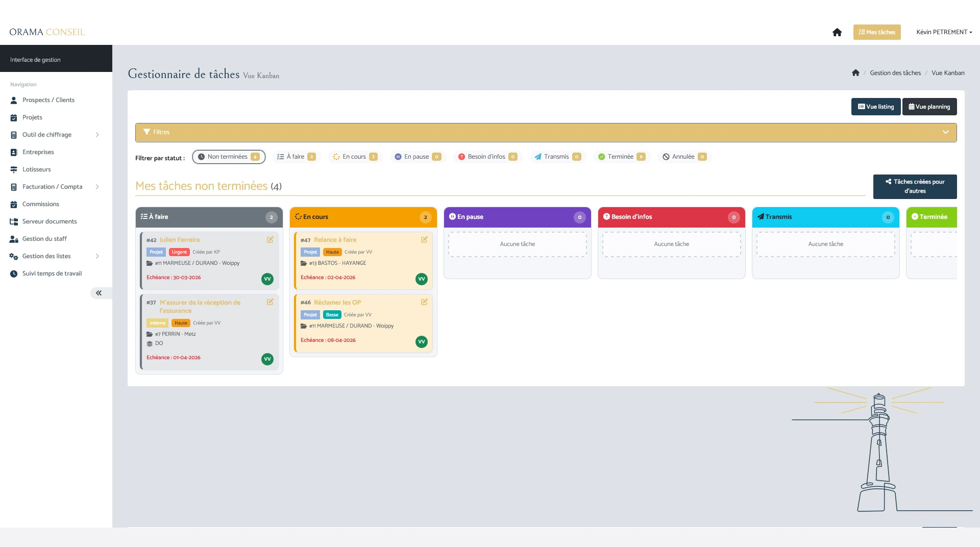Click VV avatar on task #42 card

(x=267, y=279)
